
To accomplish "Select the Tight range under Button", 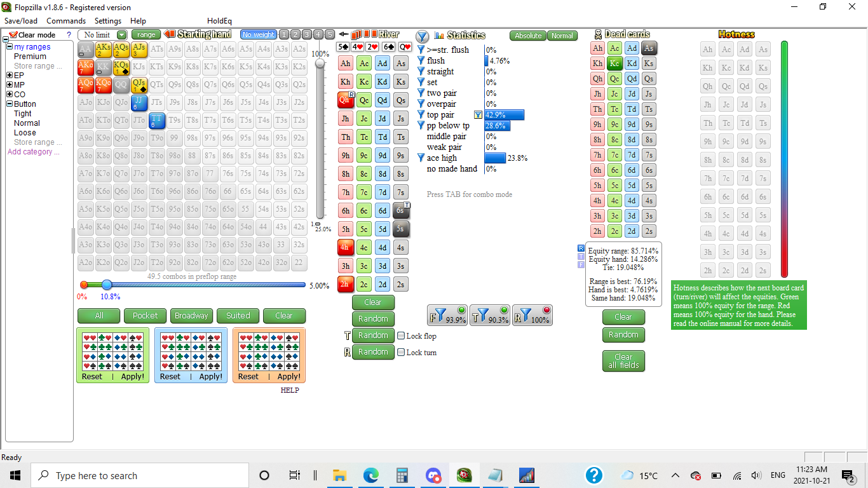I will (x=23, y=114).
